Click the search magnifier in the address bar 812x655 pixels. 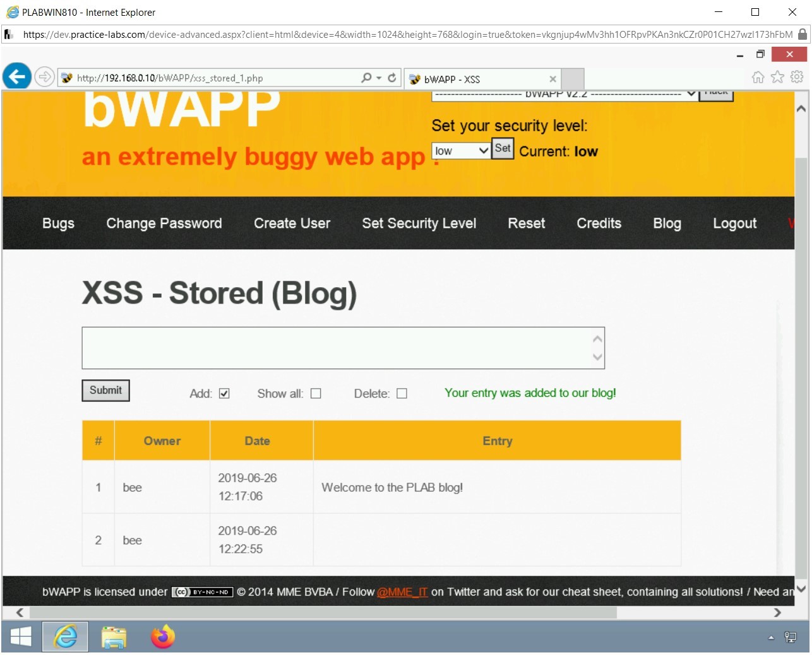366,77
